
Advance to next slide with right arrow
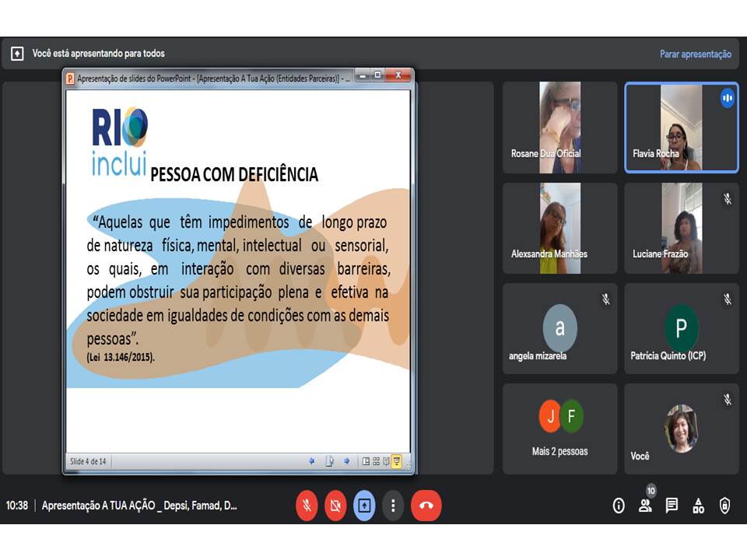coord(347,461)
